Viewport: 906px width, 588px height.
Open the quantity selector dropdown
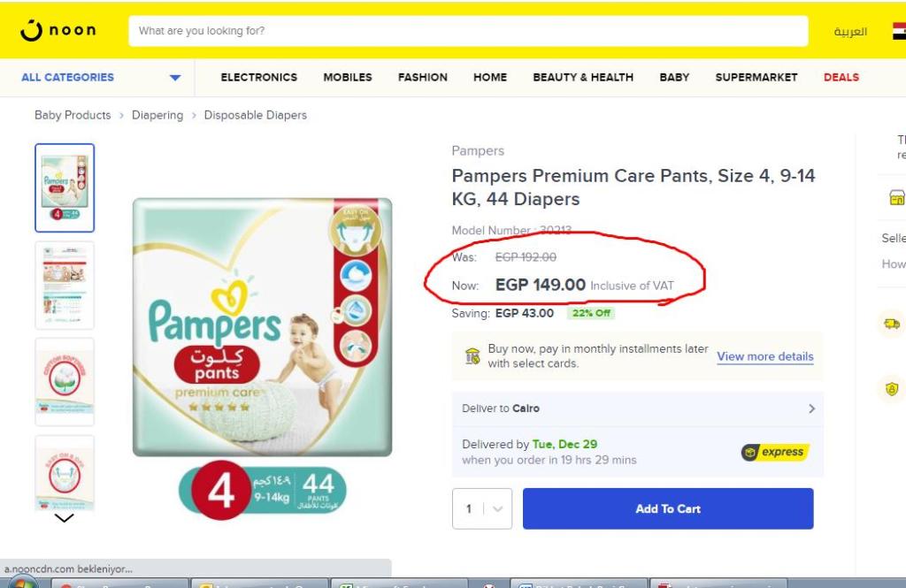[482, 508]
